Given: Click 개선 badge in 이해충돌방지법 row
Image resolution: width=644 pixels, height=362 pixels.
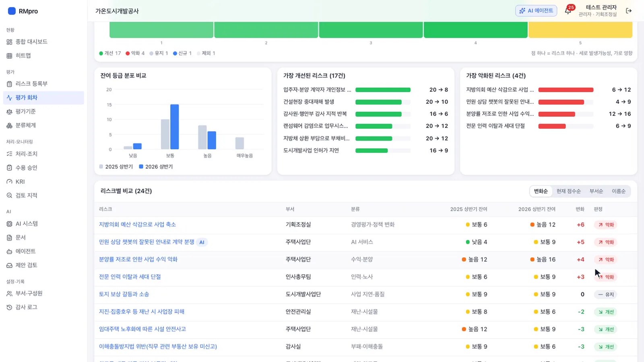Looking at the screenshot, I should 605,347.
